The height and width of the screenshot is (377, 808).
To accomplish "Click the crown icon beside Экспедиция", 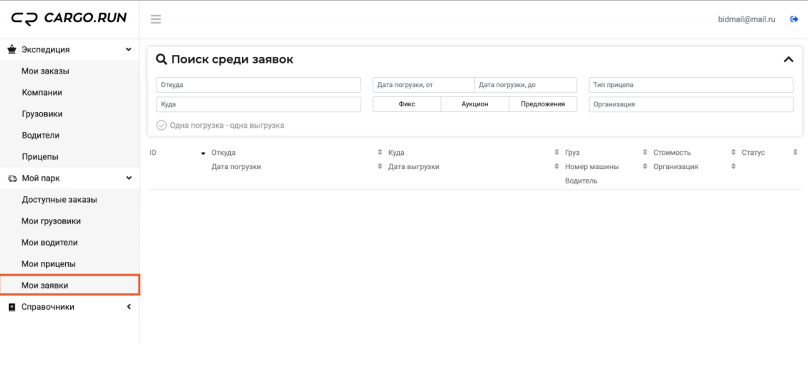I will (x=12, y=49).
